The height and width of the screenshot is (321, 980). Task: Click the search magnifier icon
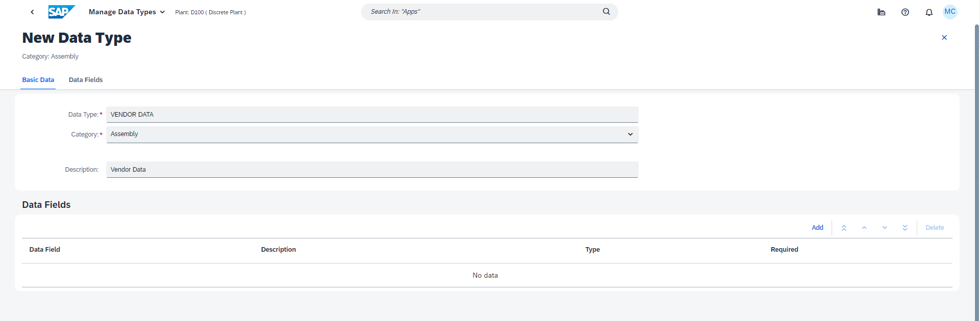click(x=606, y=12)
